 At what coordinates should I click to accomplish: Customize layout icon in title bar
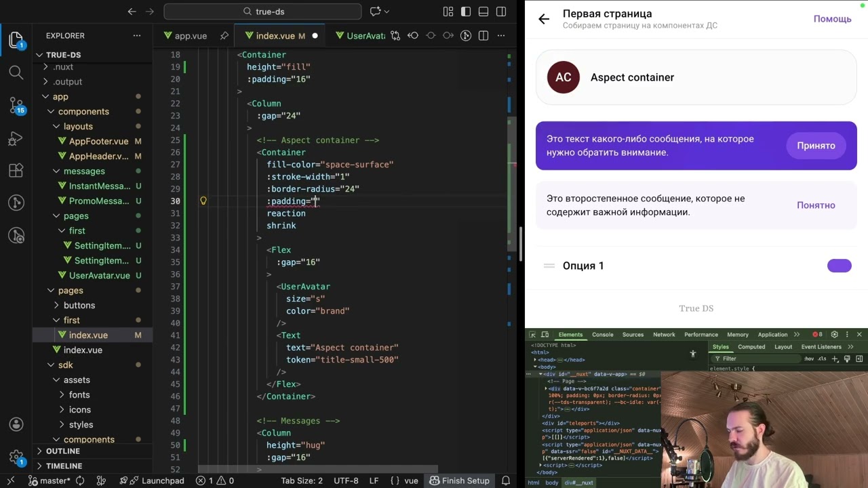(x=448, y=12)
